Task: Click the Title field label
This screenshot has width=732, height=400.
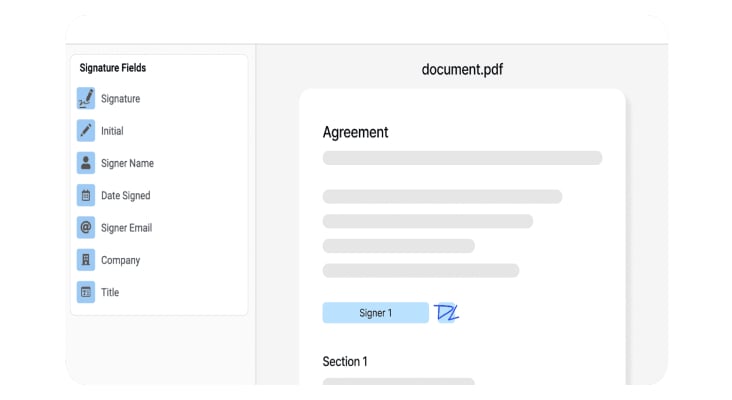Action: click(110, 292)
